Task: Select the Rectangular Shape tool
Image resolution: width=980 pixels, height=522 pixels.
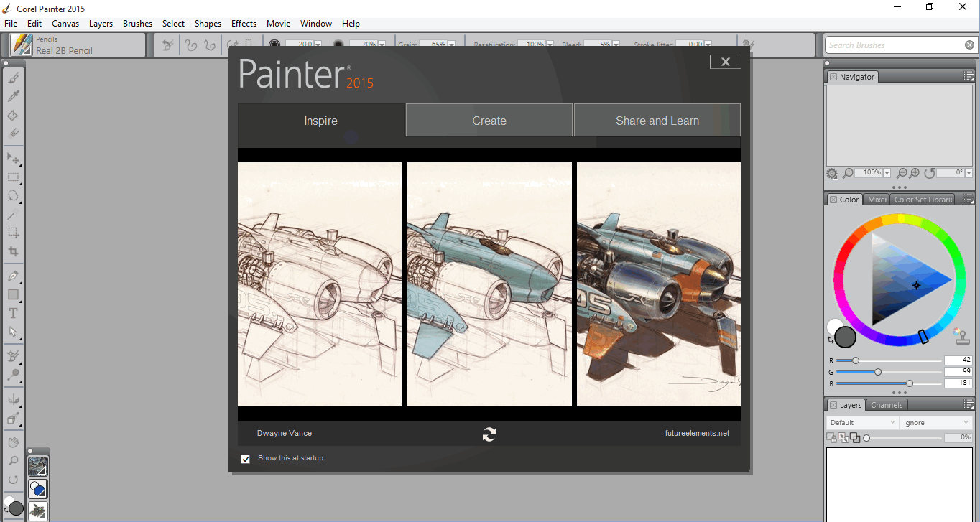Action: point(13,294)
